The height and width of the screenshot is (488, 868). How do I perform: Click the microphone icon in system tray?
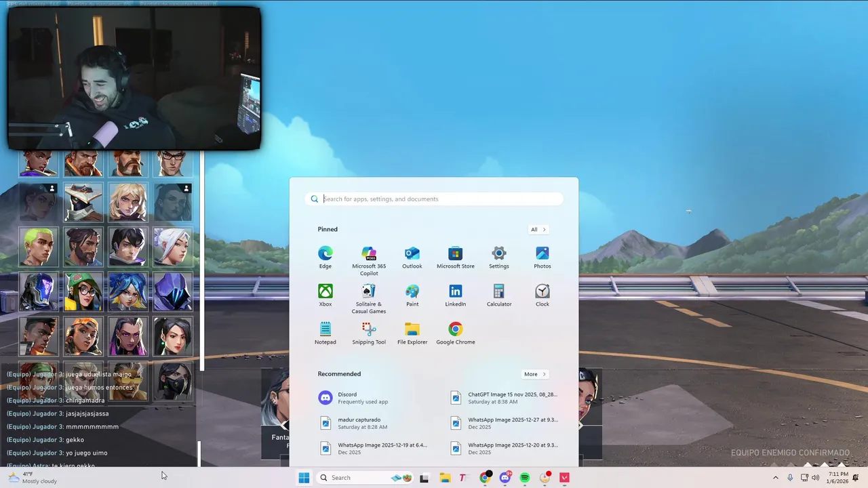[790, 478]
